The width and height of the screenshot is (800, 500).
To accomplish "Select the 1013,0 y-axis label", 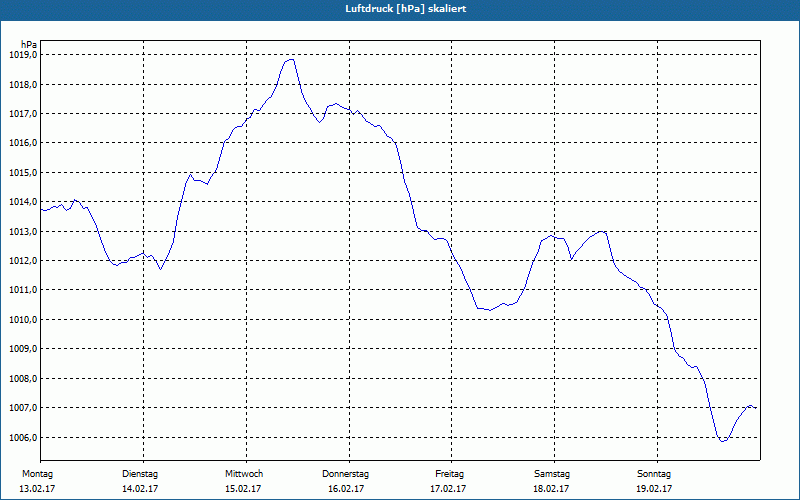I will (x=23, y=231).
